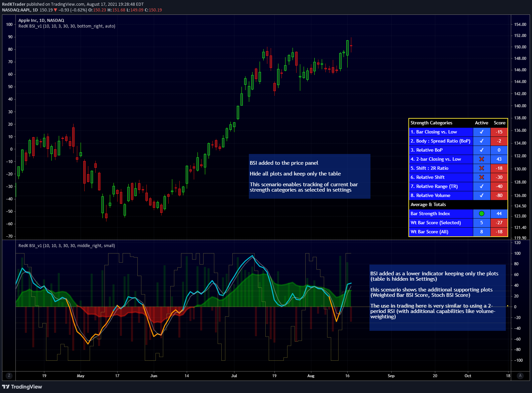
Task: Click 150.00 on the price scale
Action: click(520, 47)
